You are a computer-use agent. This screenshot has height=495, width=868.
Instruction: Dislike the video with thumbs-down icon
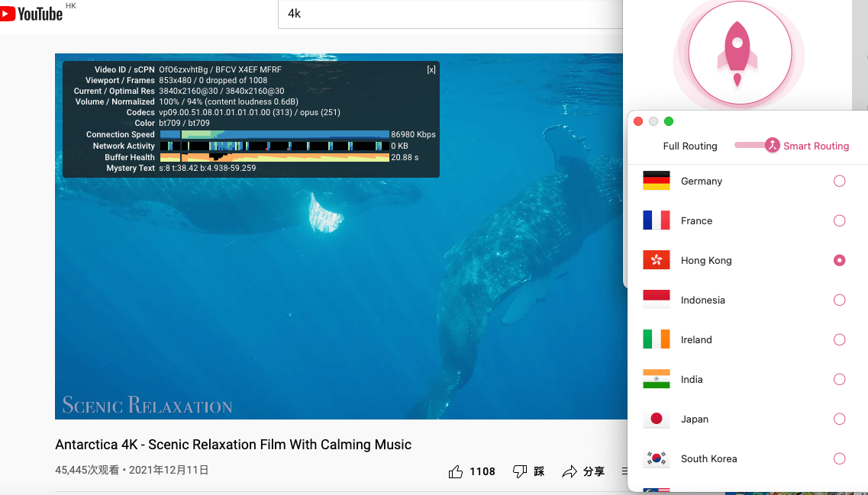(520, 472)
